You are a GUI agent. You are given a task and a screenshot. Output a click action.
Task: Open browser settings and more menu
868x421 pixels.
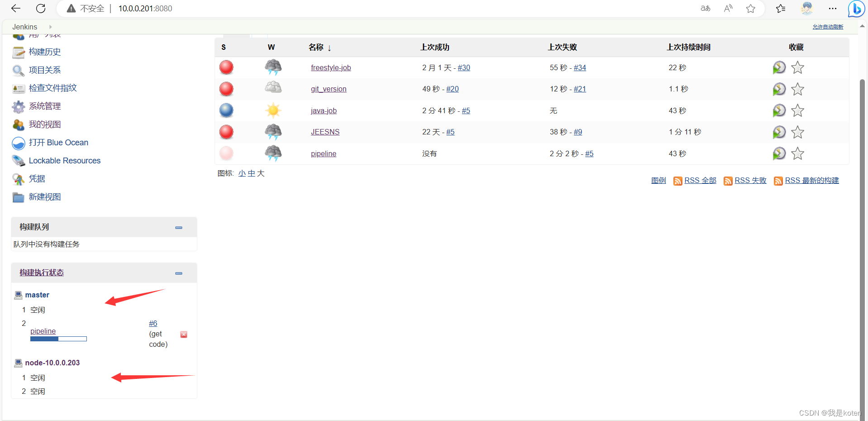[x=832, y=8]
